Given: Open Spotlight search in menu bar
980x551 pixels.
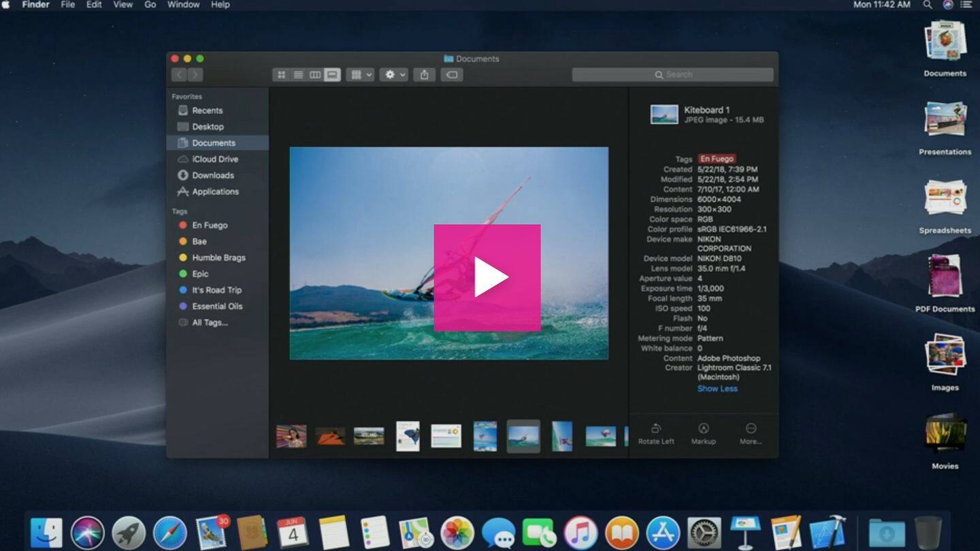Looking at the screenshot, I should pos(928,5).
